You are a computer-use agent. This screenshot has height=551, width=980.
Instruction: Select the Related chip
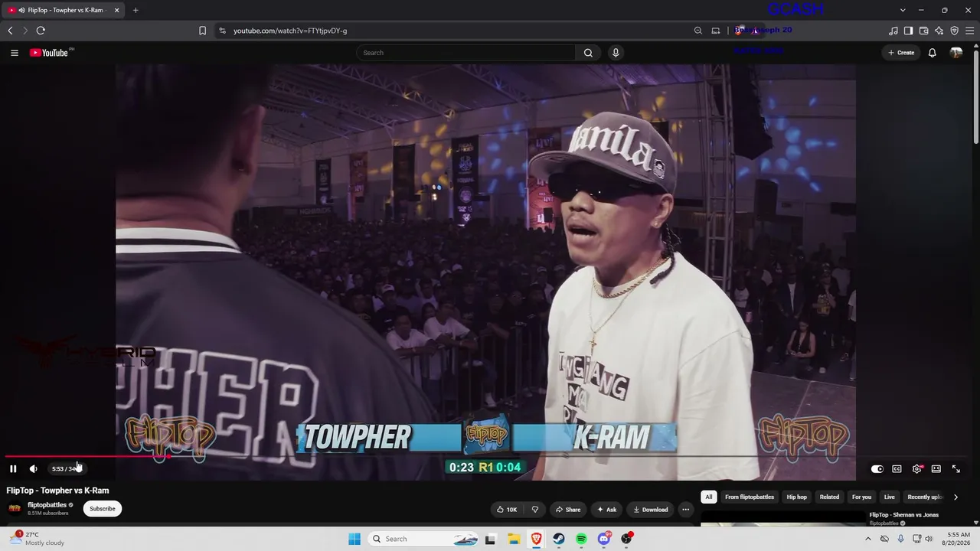[829, 497]
